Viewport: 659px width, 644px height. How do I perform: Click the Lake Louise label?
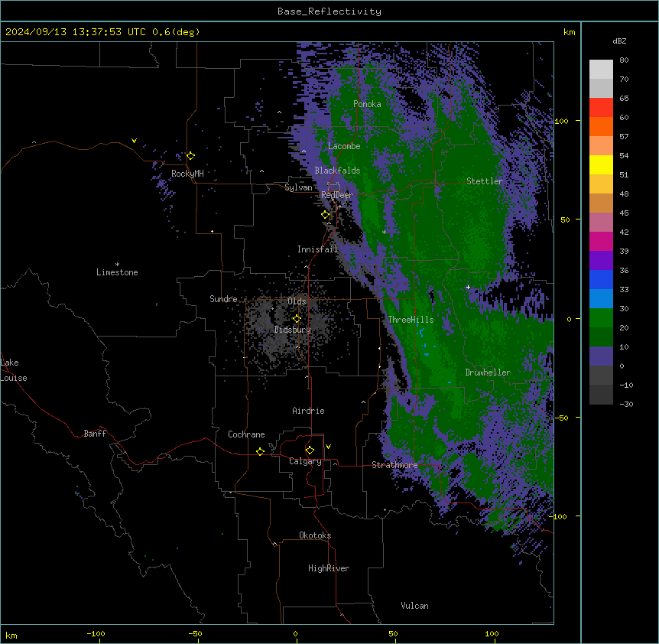click(x=14, y=370)
